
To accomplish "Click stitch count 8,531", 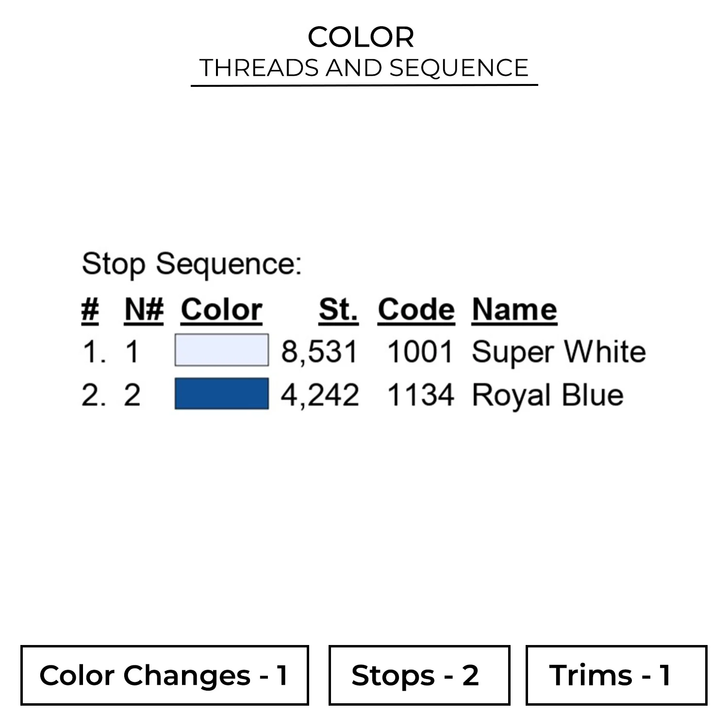I will [320, 351].
